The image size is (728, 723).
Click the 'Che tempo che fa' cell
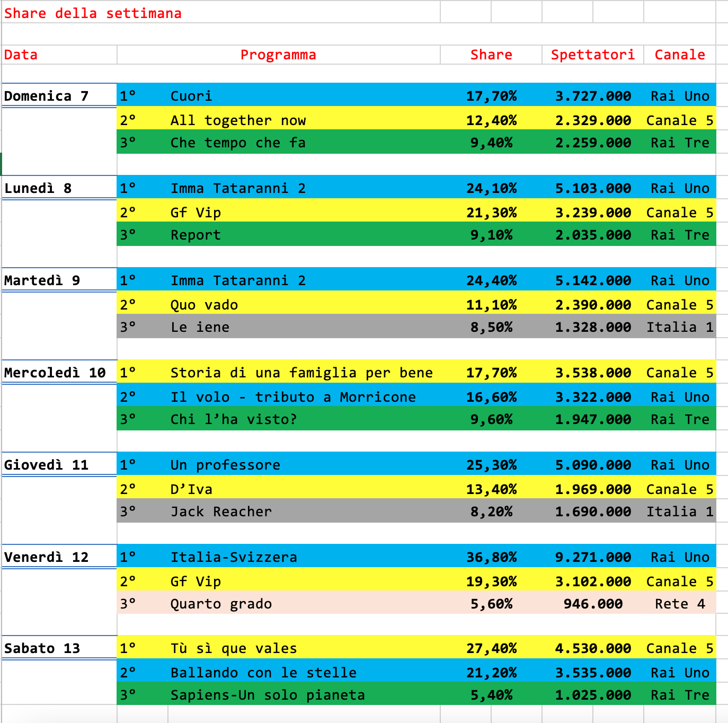click(x=238, y=143)
